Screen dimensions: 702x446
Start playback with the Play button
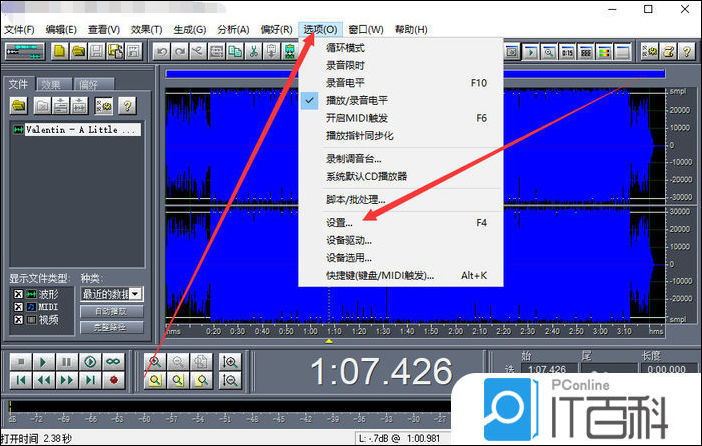coord(43,361)
